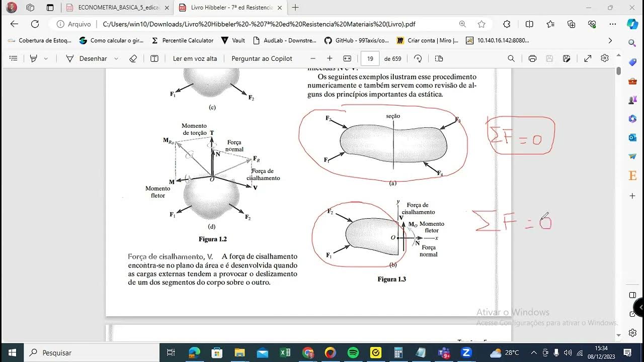Toggle split screen view in Edge
The width and height of the screenshot is (644, 362).
(529, 24)
